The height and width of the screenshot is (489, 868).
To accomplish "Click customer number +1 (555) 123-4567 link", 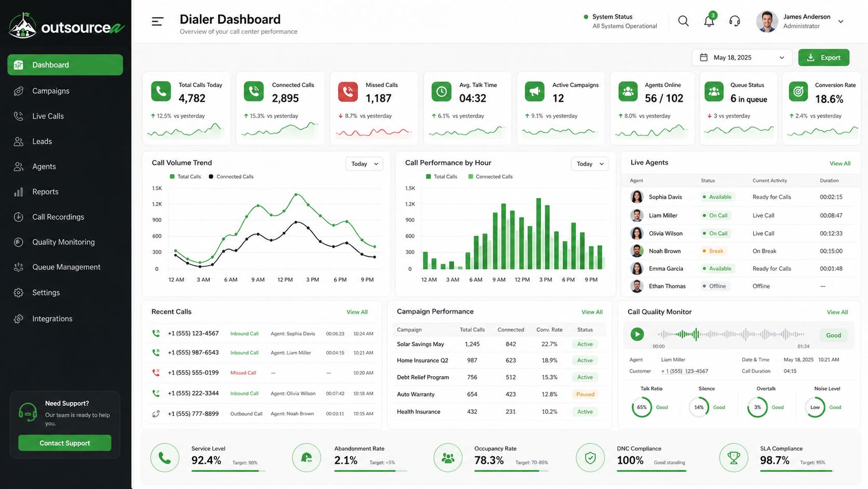I will (x=684, y=371).
